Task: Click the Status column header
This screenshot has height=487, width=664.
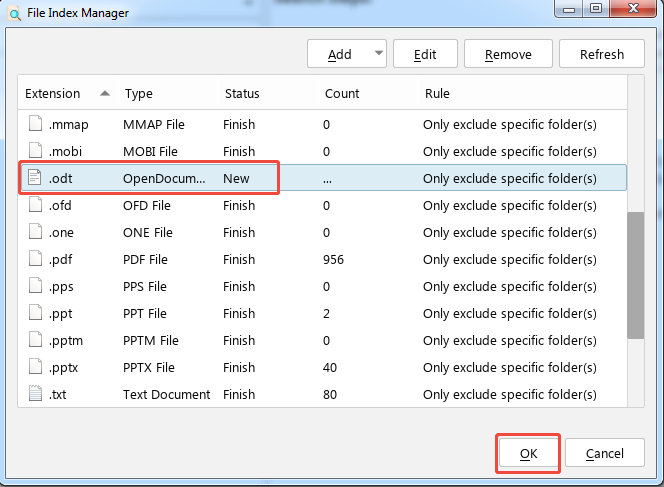Action: (x=242, y=93)
